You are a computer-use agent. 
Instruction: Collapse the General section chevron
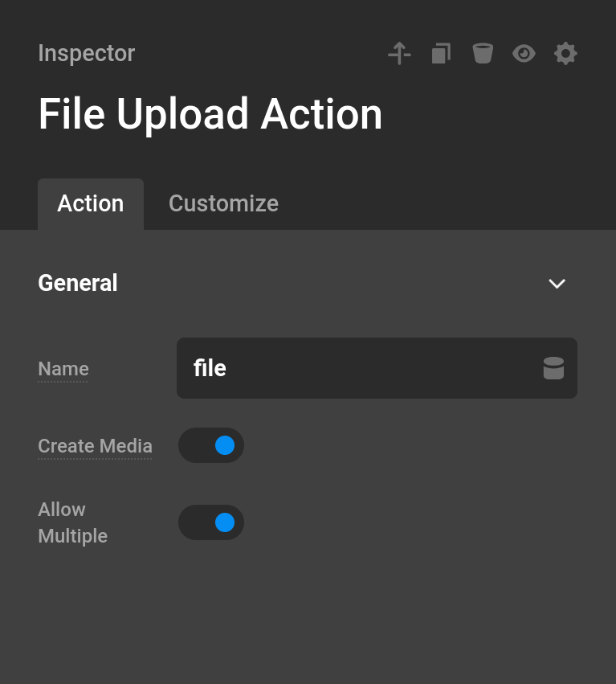(x=557, y=284)
